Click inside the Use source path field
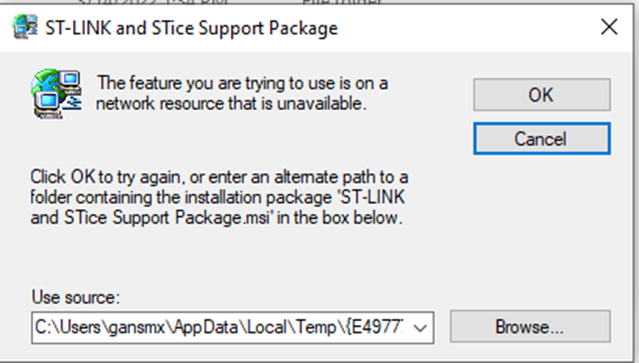This screenshot has width=639, height=363. pyautogui.click(x=220, y=328)
